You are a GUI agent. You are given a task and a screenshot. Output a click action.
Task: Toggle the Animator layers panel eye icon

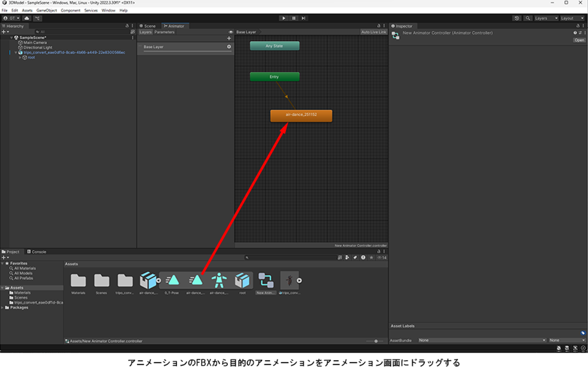click(x=231, y=32)
